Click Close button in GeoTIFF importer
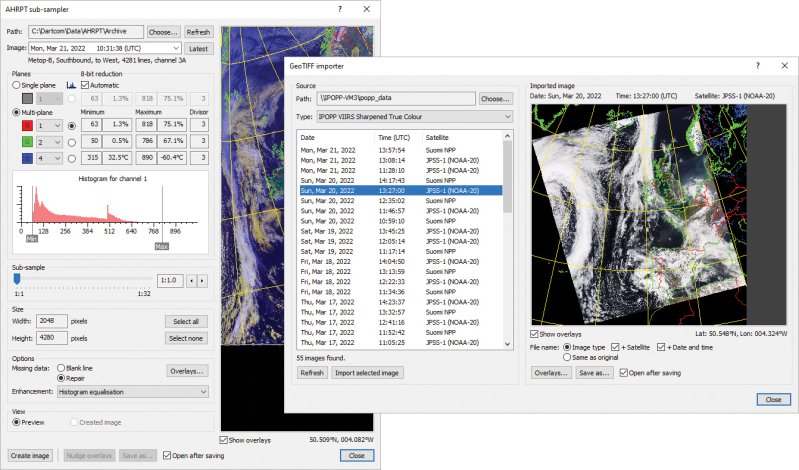The width and height of the screenshot is (799, 470). click(x=774, y=399)
